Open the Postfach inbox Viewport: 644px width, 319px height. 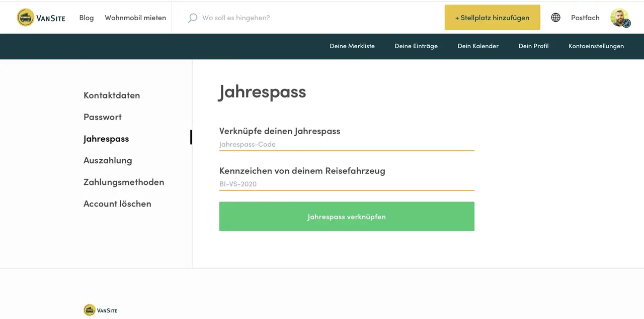pos(585,18)
